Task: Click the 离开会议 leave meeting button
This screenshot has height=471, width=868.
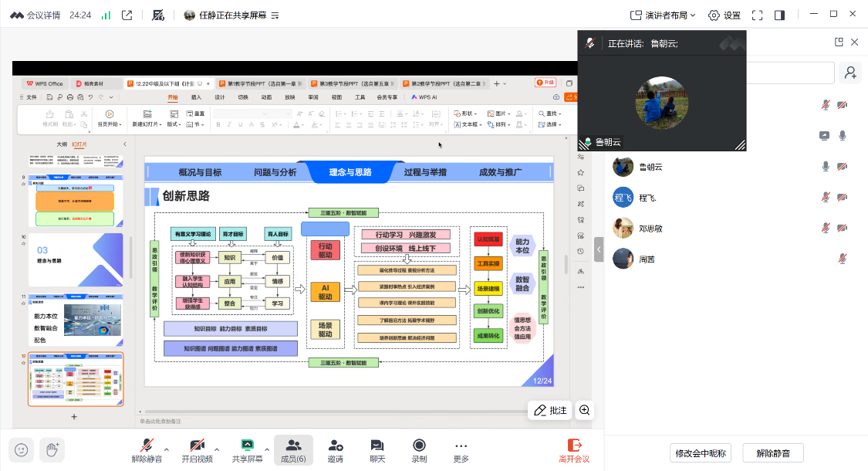Action: 574,450
